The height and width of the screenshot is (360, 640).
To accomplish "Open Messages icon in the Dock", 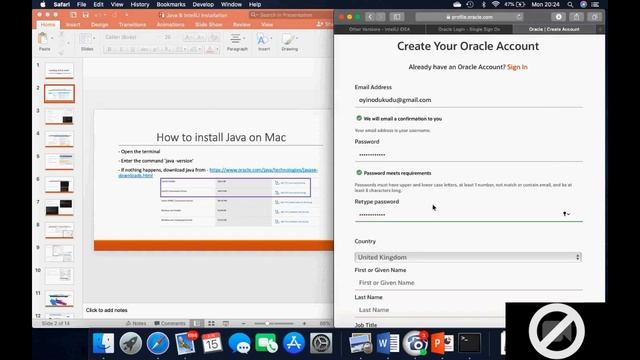I will pos(239,343).
